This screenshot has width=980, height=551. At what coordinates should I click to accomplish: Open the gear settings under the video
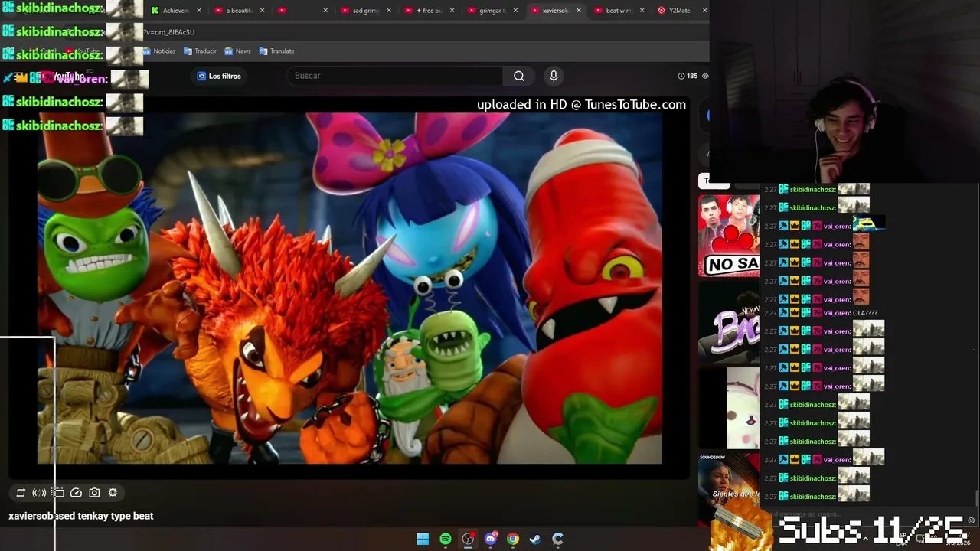113,493
